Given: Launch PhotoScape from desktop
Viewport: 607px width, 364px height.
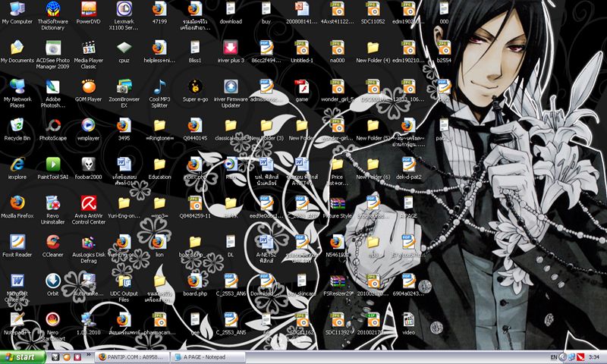Looking at the screenshot, I should [x=52, y=126].
